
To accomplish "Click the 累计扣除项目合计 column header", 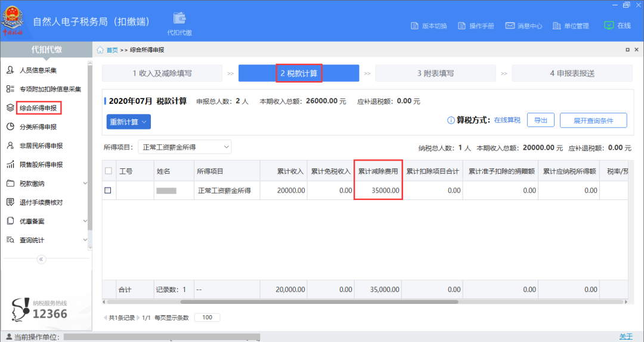I will pyautogui.click(x=432, y=171).
